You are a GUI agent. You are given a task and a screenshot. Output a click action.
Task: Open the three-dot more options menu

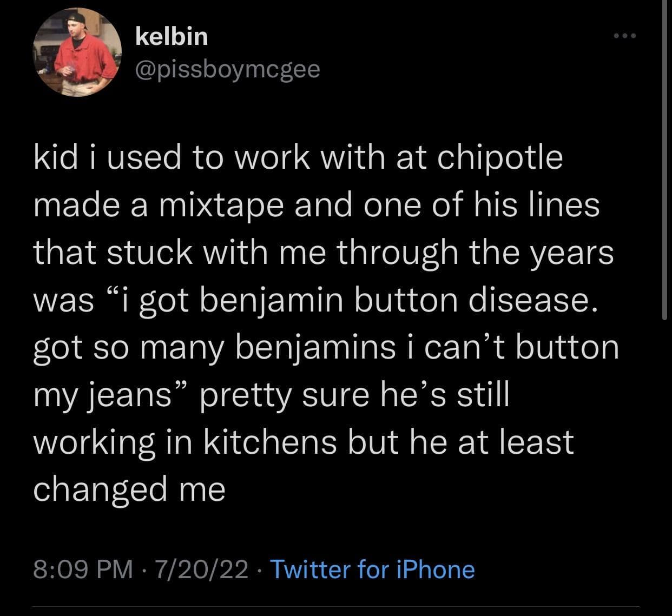coord(626,36)
